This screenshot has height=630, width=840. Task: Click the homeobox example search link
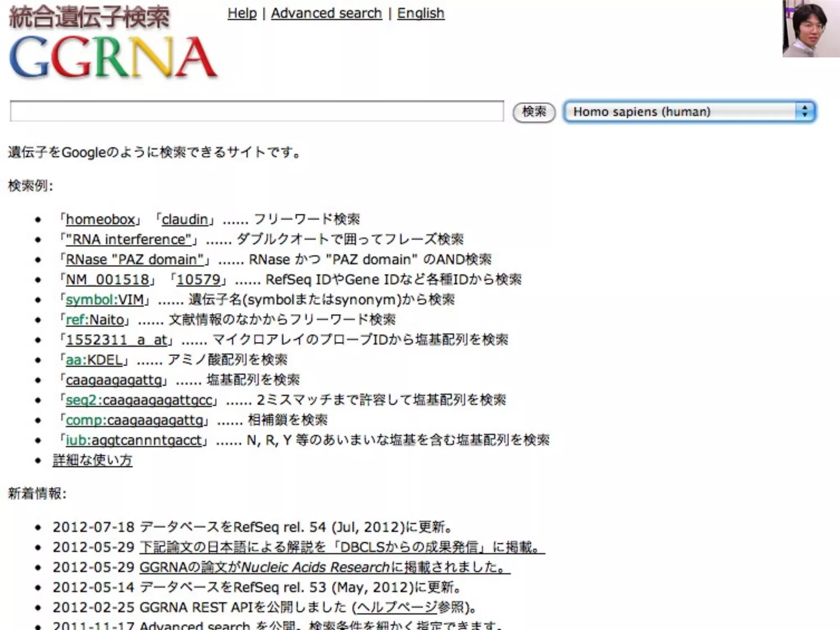click(x=100, y=219)
